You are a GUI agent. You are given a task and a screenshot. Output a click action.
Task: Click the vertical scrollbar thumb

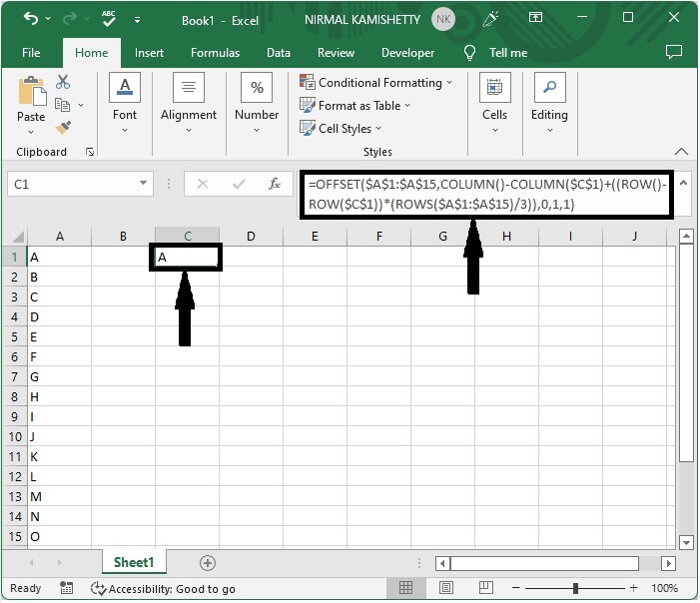click(686, 352)
